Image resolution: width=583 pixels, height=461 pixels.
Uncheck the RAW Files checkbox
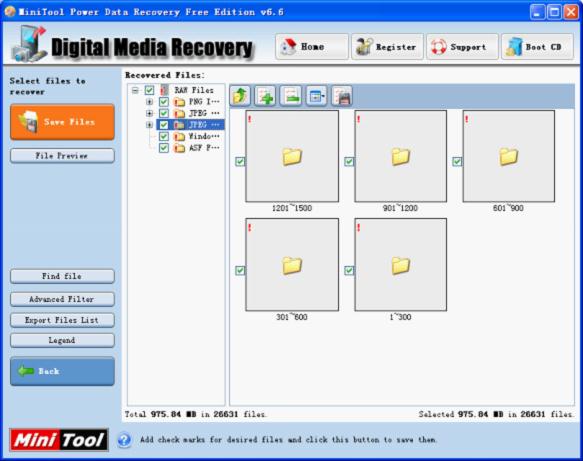tap(149, 90)
